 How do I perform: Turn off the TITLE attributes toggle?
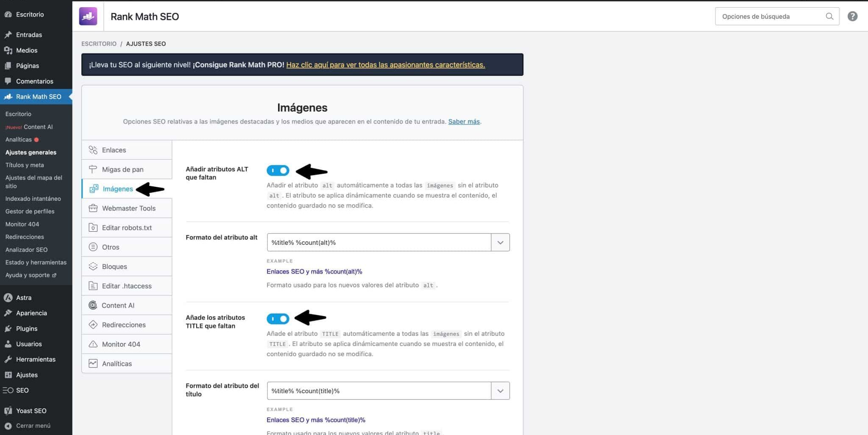pyautogui.click(x=278, y=319)
